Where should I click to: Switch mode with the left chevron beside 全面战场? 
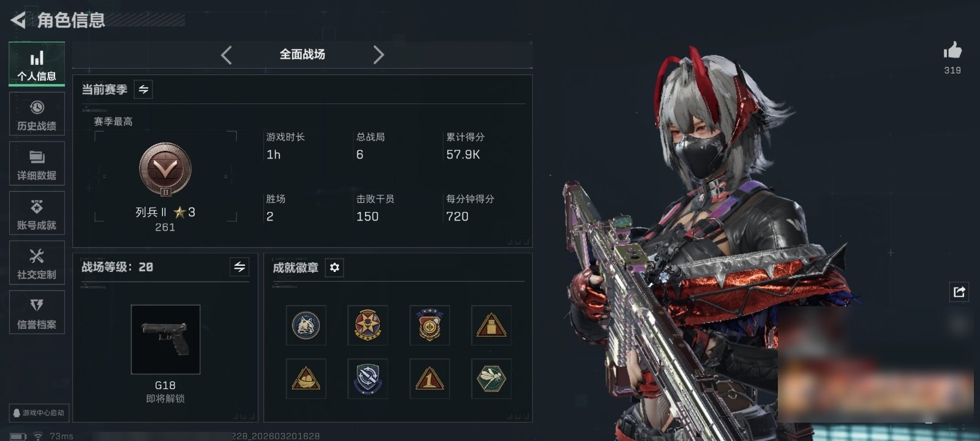(227, 55)
